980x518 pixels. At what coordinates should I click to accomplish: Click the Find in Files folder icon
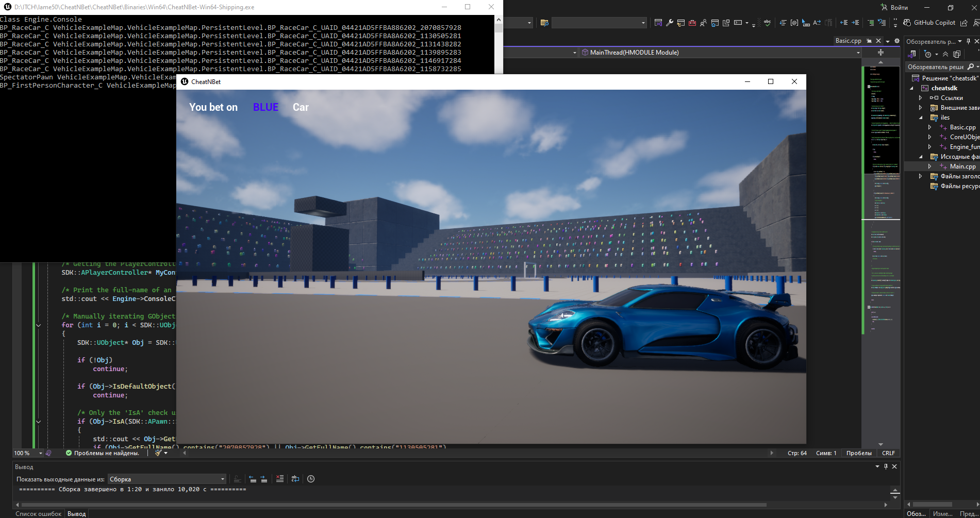coord(544,23)
